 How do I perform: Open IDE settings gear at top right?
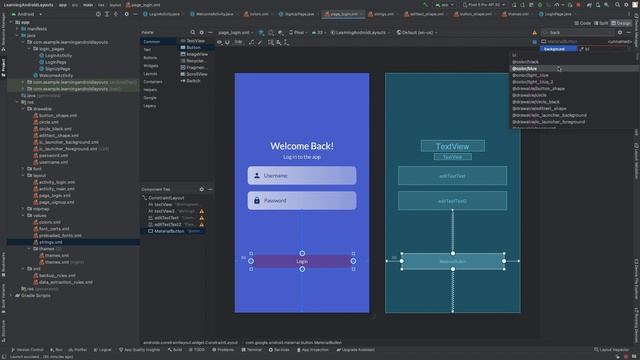(626, 5)
